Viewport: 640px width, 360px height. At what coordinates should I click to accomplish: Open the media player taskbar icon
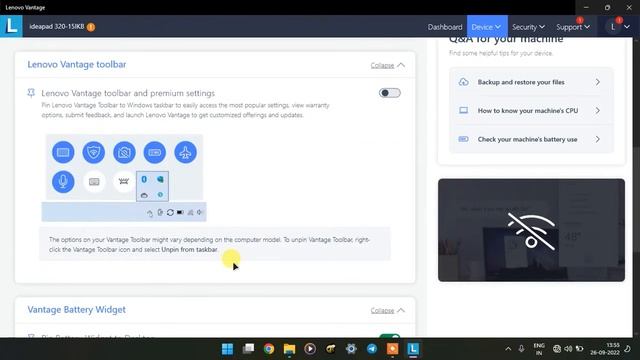(310, 349)
